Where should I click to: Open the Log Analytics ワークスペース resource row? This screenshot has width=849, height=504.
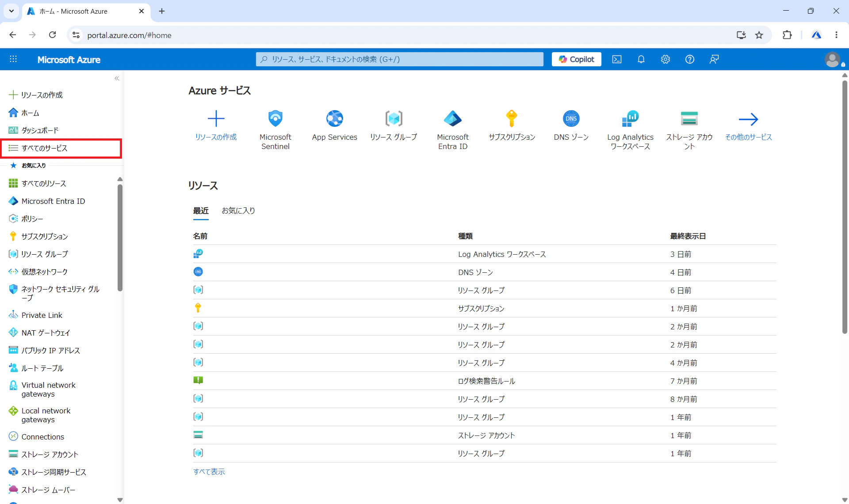pos(485,254)
